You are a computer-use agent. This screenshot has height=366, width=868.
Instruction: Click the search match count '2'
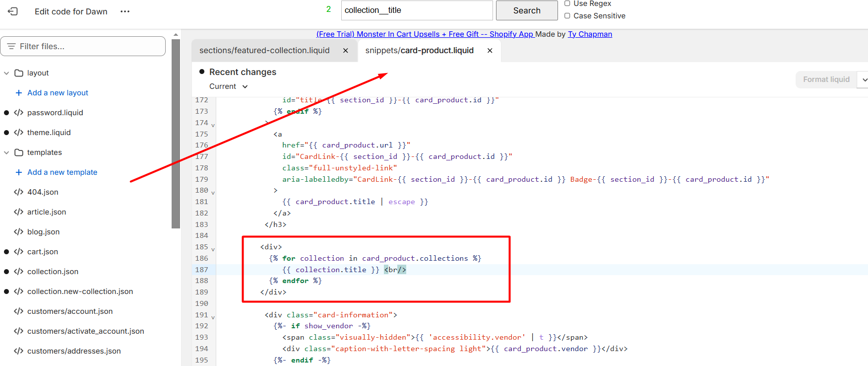328,9
